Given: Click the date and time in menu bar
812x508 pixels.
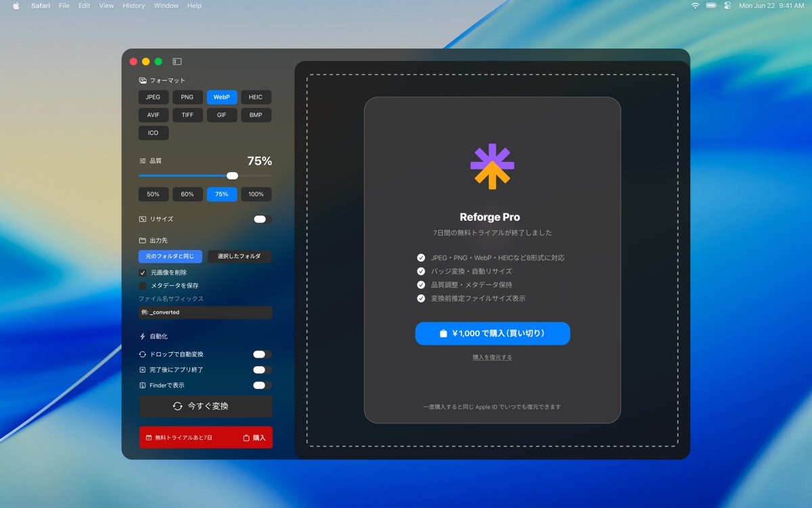Looking at the screenshot, I should point(771,5).
